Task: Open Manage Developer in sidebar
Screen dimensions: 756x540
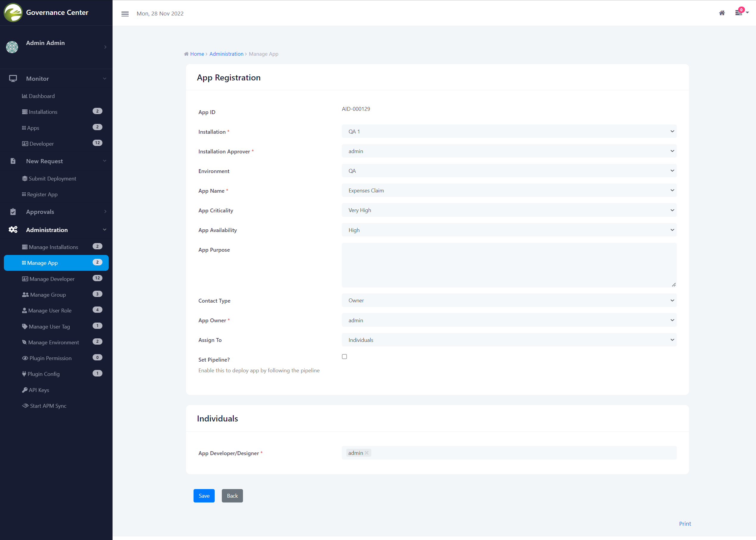Action: click(52, 279)
